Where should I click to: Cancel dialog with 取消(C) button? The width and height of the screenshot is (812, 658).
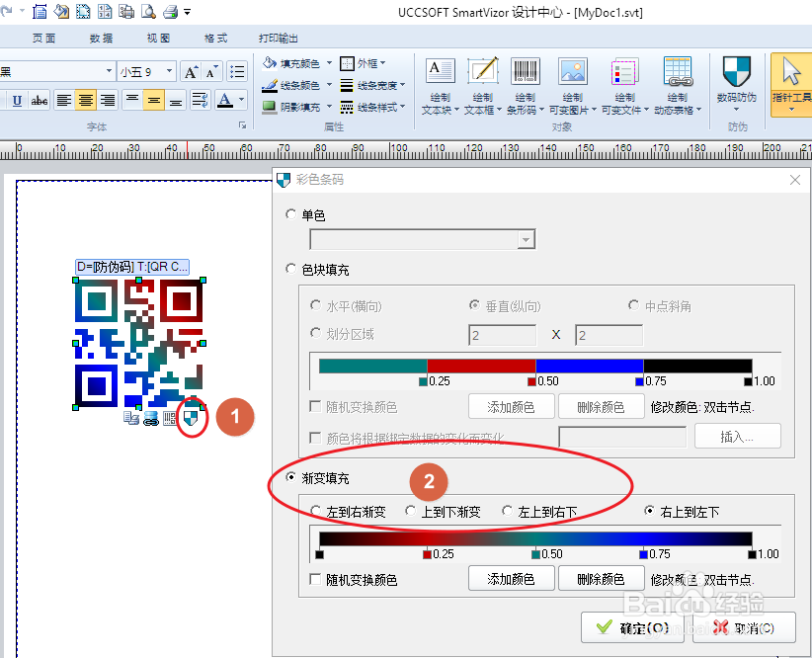coord(744,627)
